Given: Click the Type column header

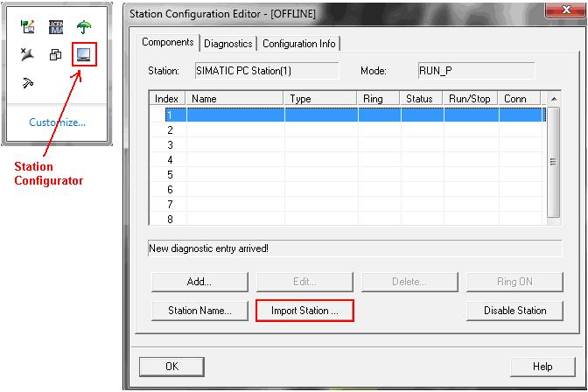Looking at the screenshot, I should [x=320, y=99].
